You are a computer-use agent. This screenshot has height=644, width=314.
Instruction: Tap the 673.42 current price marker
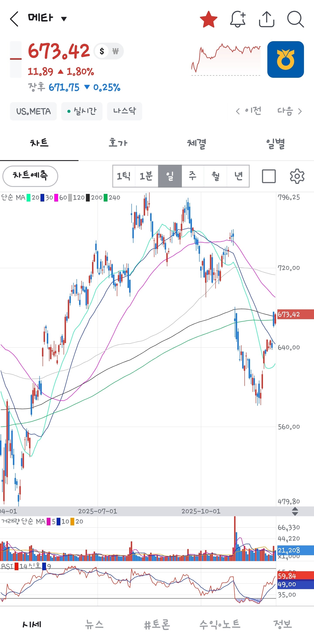pyautogui.click(x=295, y=314)
